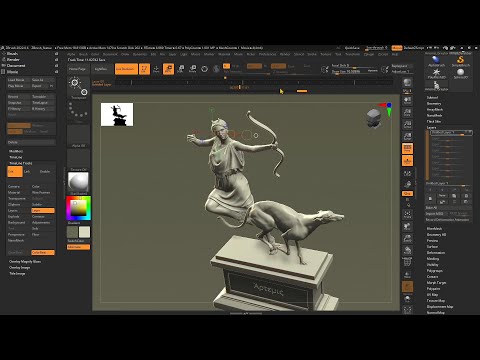
Task: Open the Light menu
Action: [184, 54]
